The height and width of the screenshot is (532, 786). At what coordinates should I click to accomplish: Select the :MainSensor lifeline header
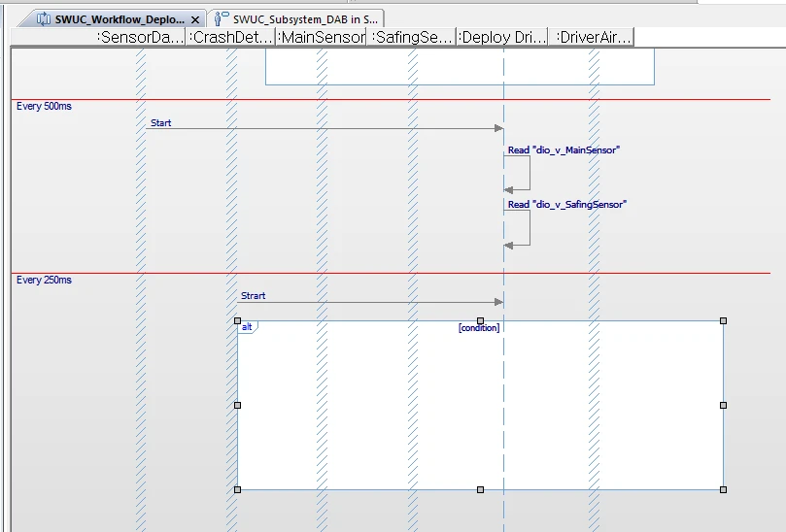click(x=322, y=37)
